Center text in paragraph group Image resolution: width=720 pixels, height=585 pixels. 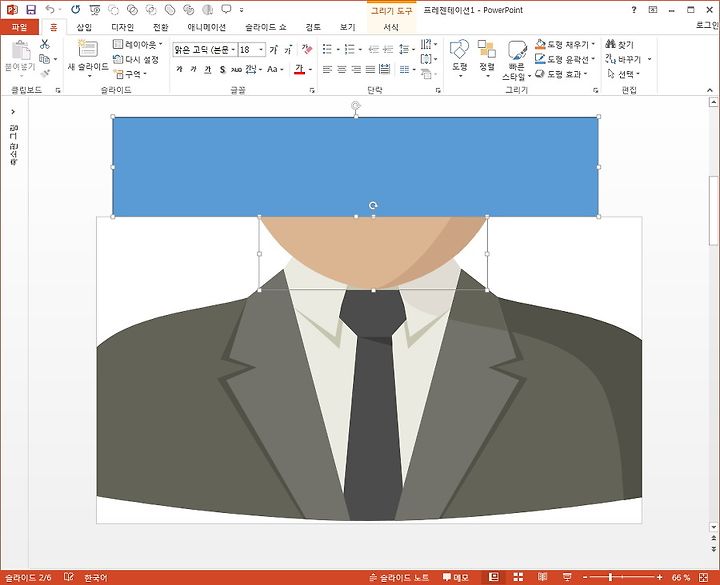tap(342, 69)
